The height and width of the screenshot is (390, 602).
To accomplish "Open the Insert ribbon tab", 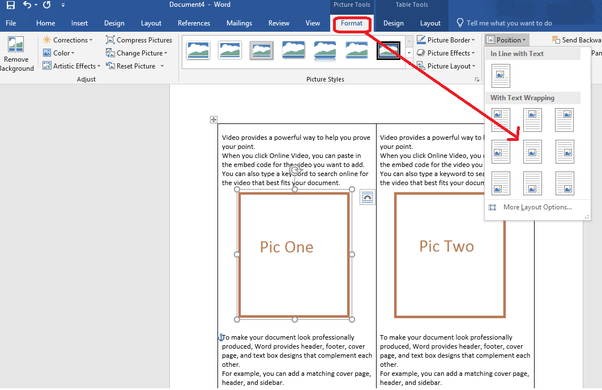I will click(79, 23).
